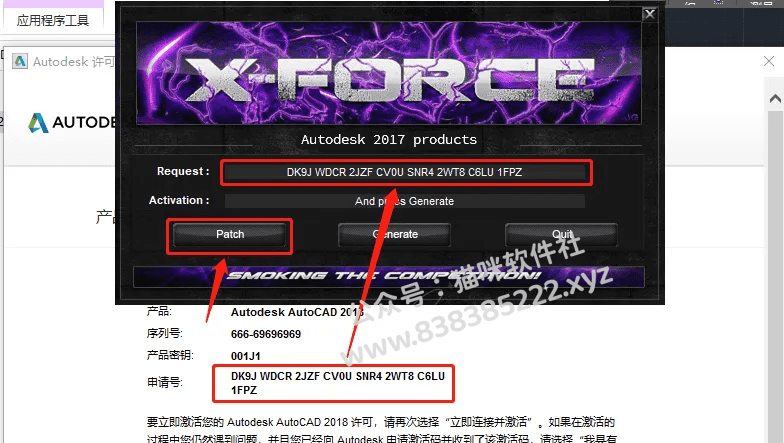Click the Activation text field

404,201
